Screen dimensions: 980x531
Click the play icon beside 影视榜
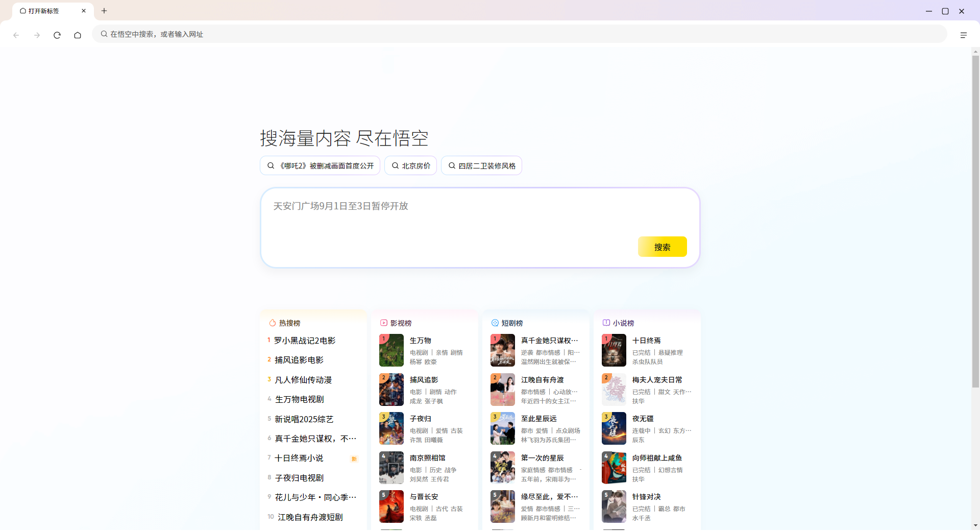tap(384, 323)
